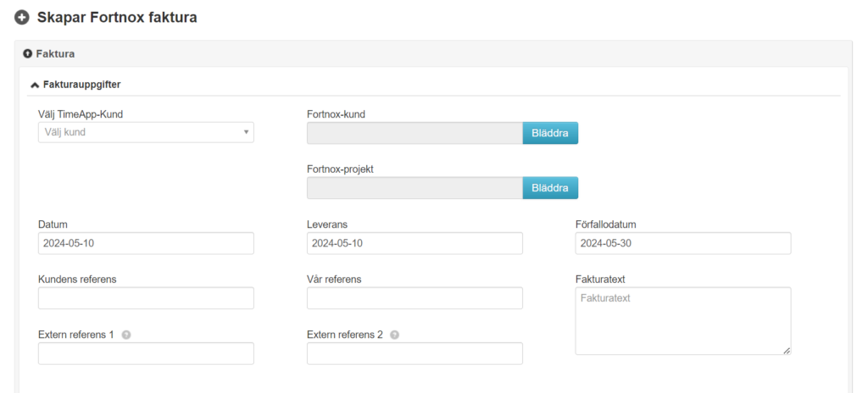Click into the Datum field
This screenshot has height=393, width=868.
146,243
